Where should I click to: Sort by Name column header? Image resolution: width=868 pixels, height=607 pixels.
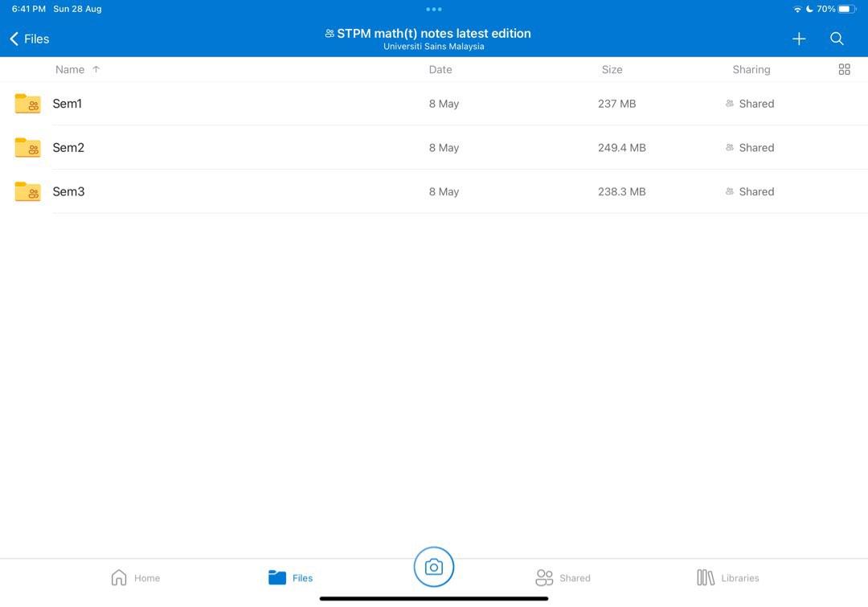point(70,70)
